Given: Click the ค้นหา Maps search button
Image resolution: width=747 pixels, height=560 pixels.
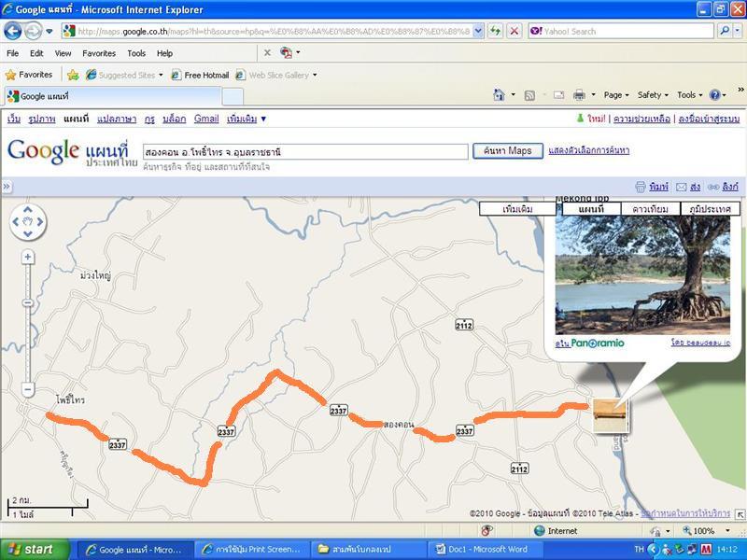Looking at the screenshot, I should (508, 151).
